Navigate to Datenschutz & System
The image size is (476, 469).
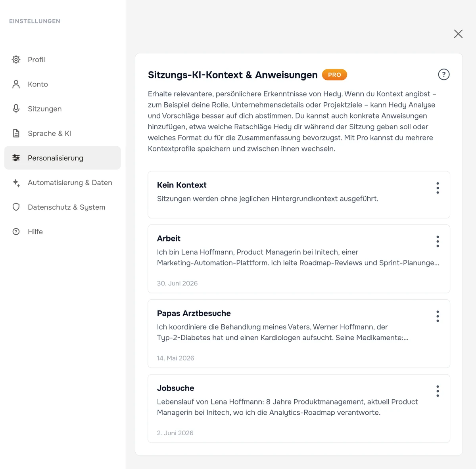click(x=62, y=207)
